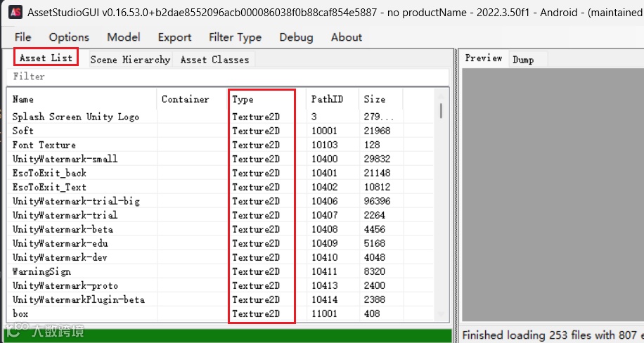The image size is (644, 343).
Task: Select the UnityWatermarkPlugin-beta asset
Action: tap(79, 299)
